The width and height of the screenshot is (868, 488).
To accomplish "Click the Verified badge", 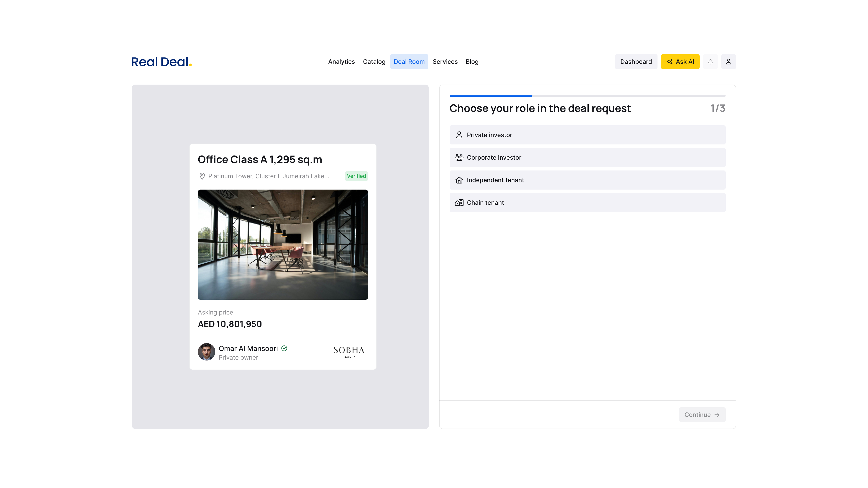I will click(356, 176).
